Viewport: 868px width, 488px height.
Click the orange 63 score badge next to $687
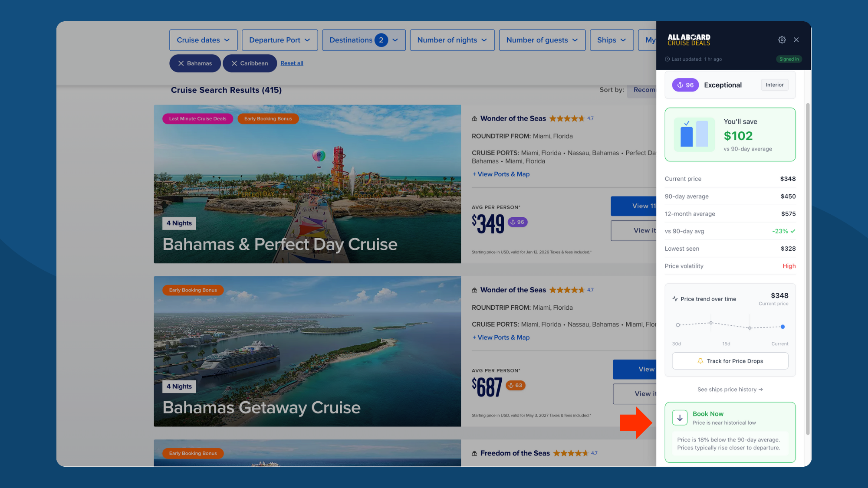(516, 385)
